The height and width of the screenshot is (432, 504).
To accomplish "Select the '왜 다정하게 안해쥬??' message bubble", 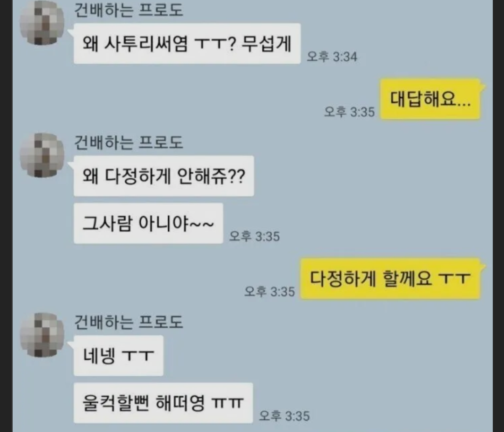I will (164, 176).
